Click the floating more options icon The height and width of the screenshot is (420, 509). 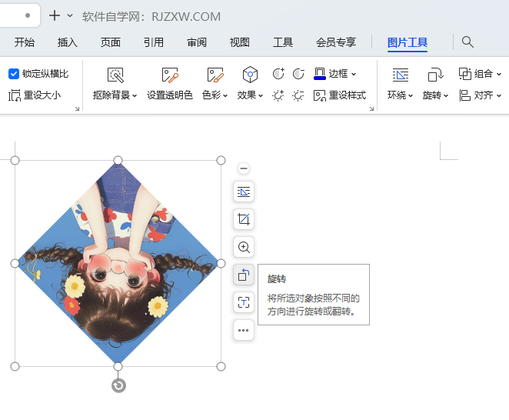(x=244, y=330)
